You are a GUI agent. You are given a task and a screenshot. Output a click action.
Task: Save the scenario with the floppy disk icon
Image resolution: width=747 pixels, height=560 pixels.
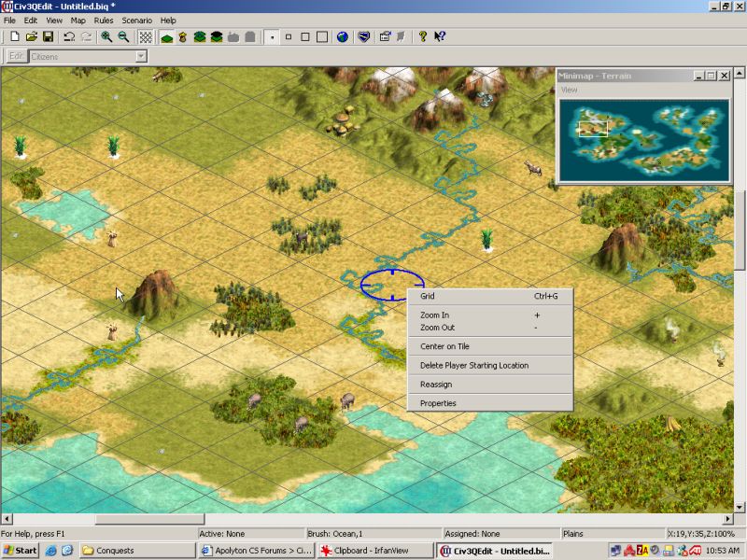(x=47, y=37)
